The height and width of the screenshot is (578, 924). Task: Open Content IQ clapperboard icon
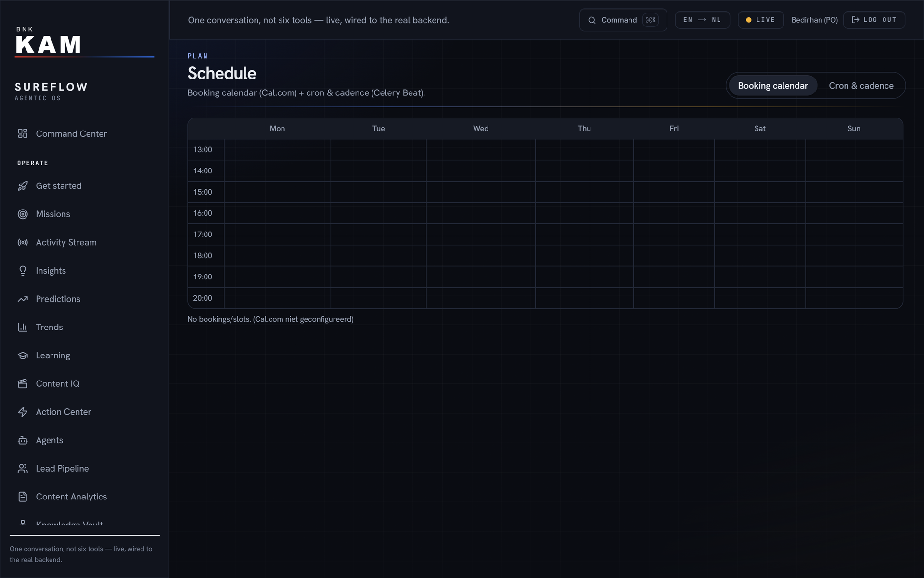[x=23, y=384]
